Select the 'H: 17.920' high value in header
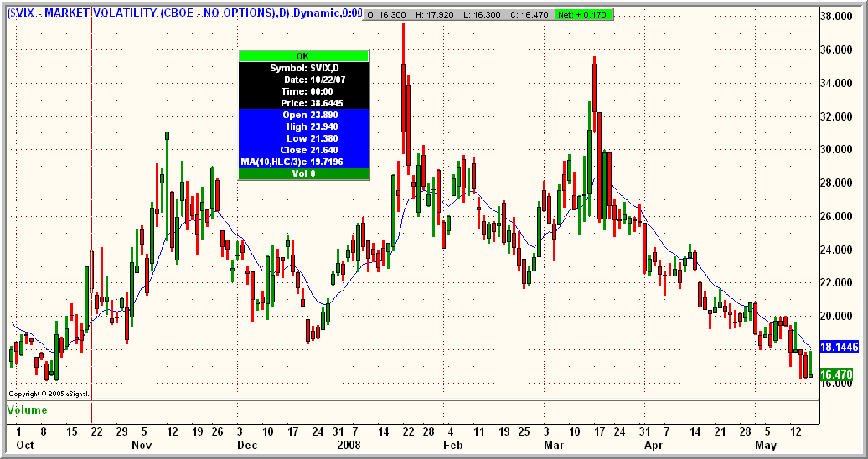 (437, 13)
